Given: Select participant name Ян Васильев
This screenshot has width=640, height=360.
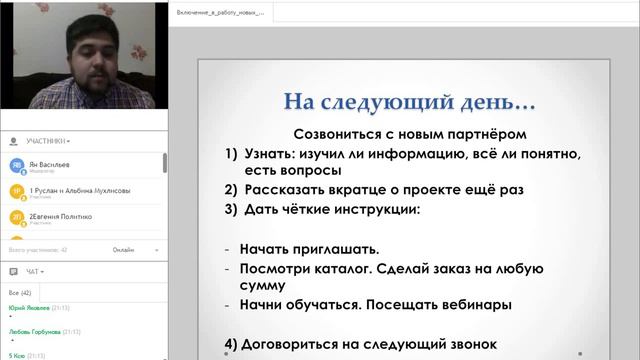Looking at the screenshot, I should tap(49, 164).
